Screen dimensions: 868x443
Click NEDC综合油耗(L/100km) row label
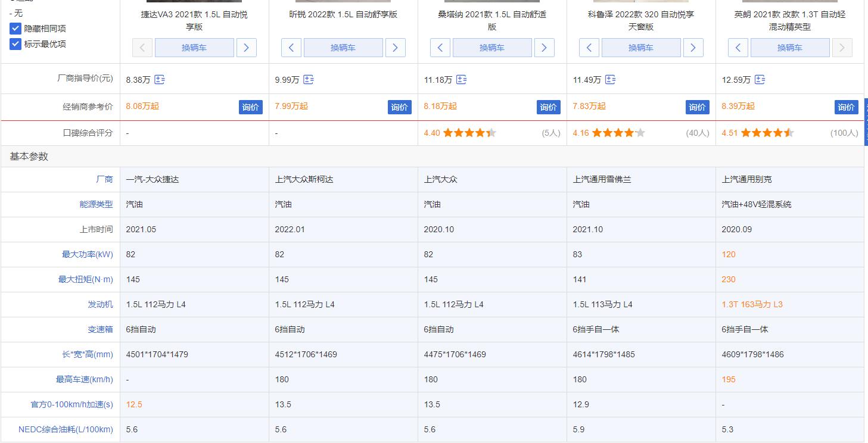click(66, 429)
